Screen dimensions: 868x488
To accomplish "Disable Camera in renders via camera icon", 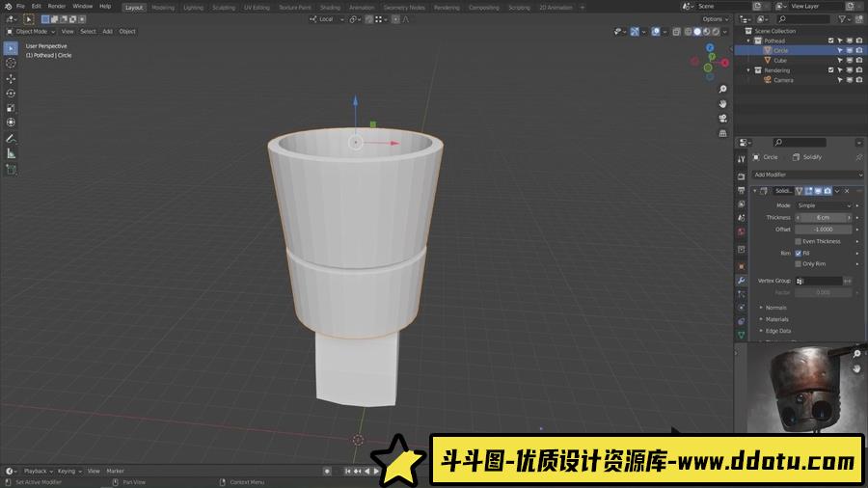I will tap(859, 80).
